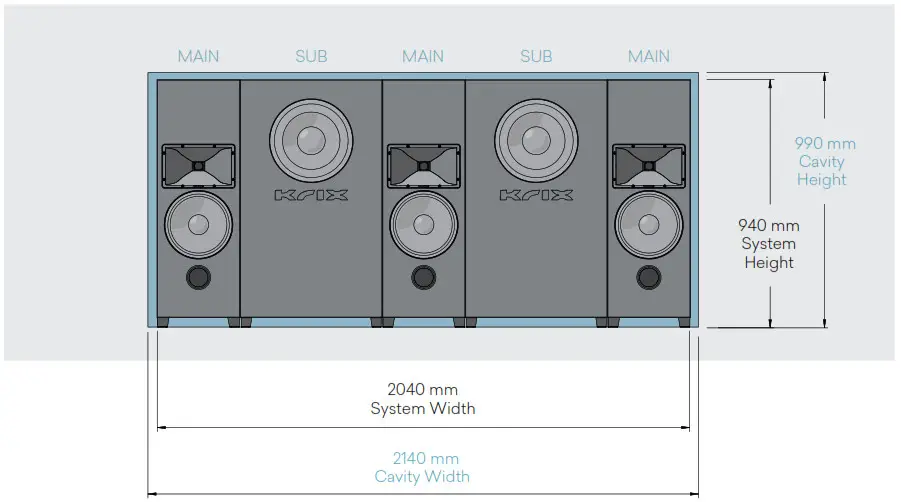Click the center MAIN label
Screen dimensions: 901x502
pos(423,56)
